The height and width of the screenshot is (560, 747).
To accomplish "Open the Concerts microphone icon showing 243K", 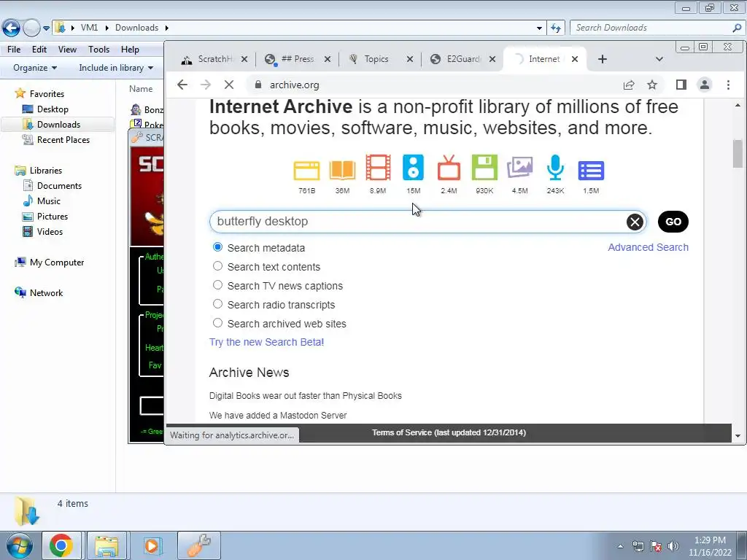I will (x=555, y=168).
